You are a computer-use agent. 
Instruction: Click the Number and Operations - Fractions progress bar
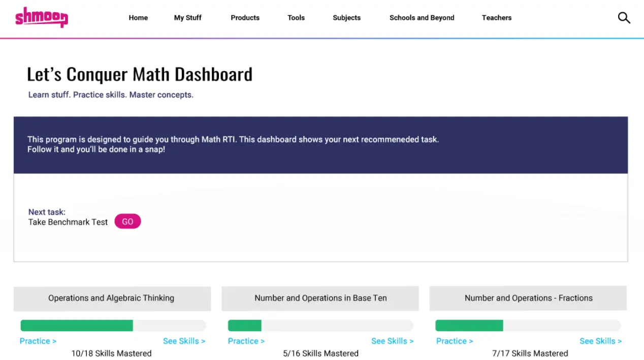(x=528, y=325)
